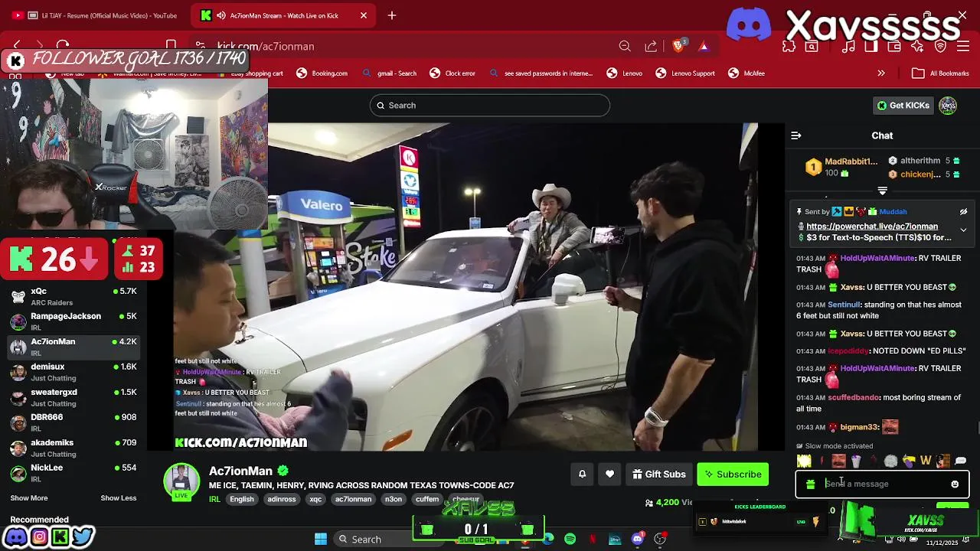This screenshot has height=551, width=980.
Task: Collapse sidebar list with Show Less
Action: [118, 498]
